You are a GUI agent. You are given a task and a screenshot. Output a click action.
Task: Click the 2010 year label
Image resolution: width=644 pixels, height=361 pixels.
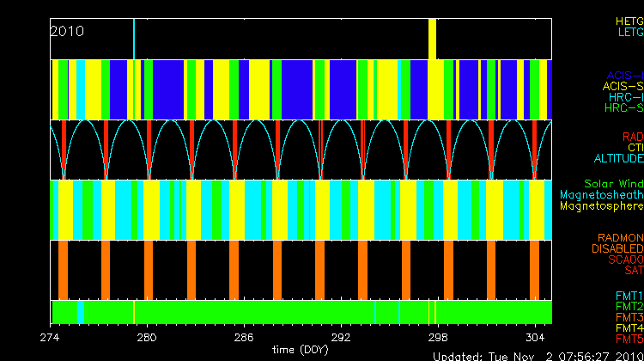tap(67, 31)
